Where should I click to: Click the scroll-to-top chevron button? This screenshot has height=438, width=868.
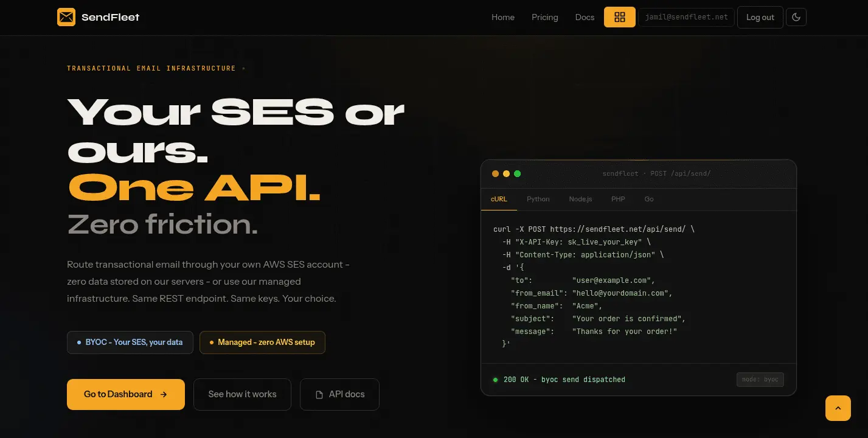pos(838,408)
